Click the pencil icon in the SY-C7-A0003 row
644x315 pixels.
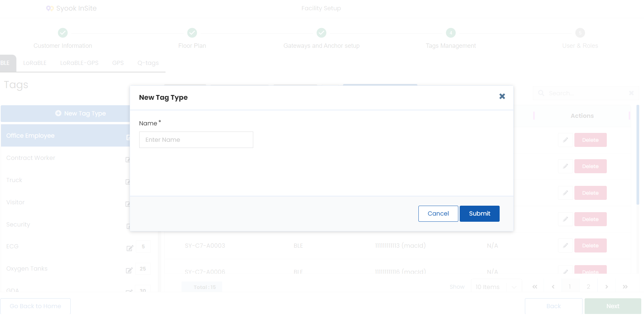[x=566, y=245]
